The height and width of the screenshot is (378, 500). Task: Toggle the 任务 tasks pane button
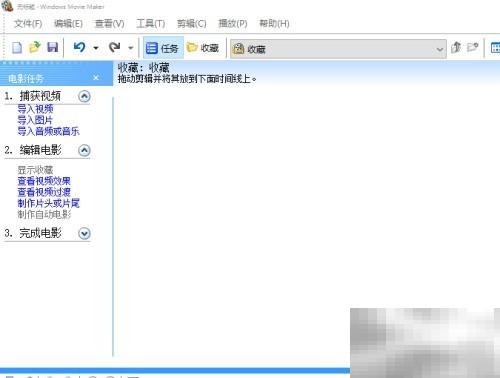point(163,48)
